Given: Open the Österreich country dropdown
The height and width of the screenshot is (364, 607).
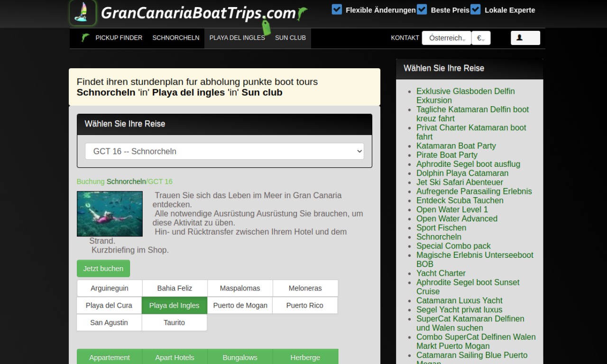Looking at the screenshot, I should click(x=446, y=38).
